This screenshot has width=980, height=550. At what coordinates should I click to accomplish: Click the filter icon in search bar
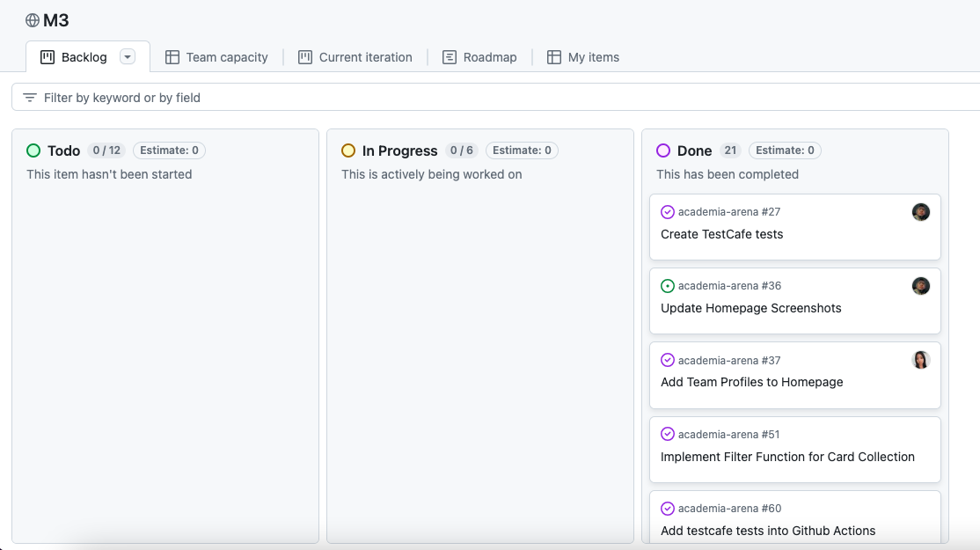(x=30, y=98)
